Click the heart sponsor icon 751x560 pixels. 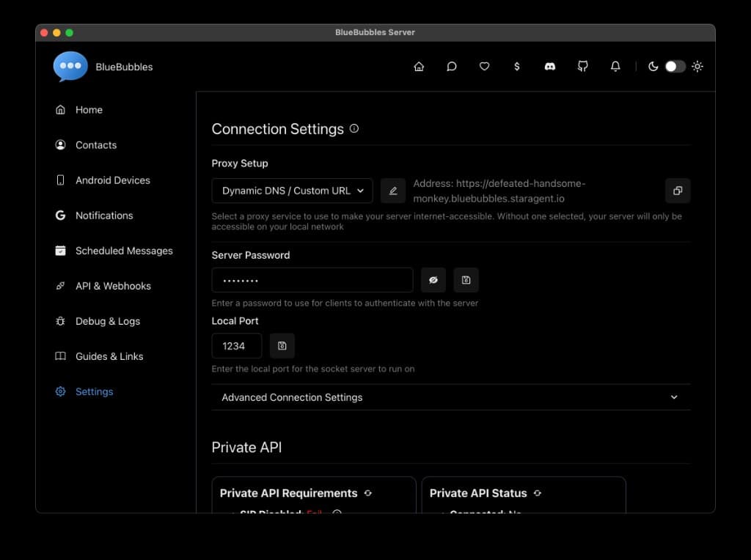[484, 66]
